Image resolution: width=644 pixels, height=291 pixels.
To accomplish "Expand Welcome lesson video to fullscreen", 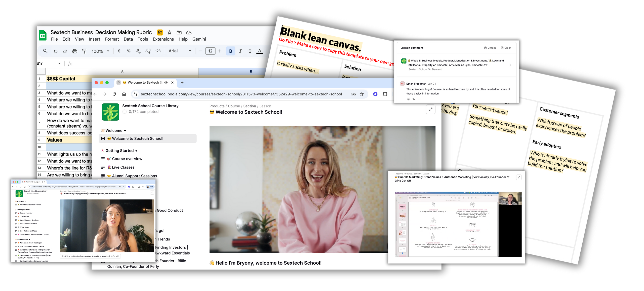I will pyautogui.click(x=430, y=110).
